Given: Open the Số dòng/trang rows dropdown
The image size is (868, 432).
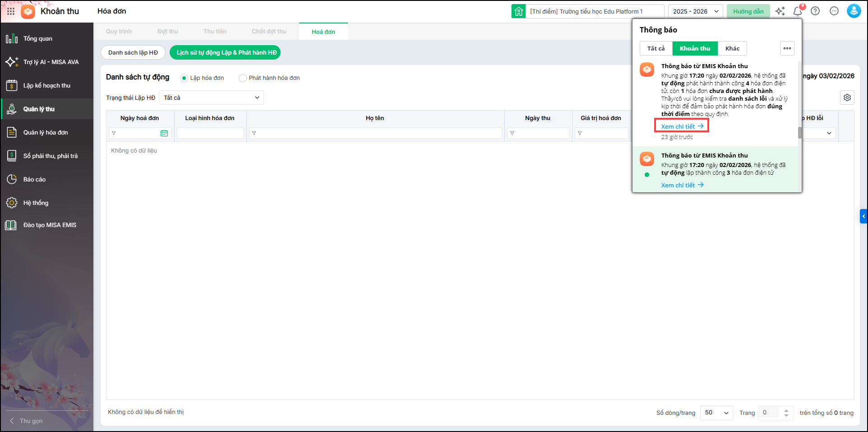Looking at the screenshot, I should 716,413.
